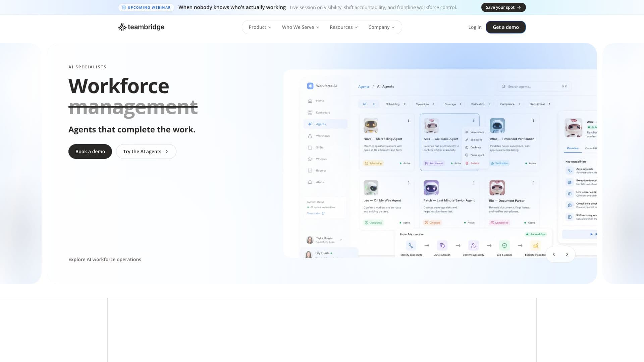Select the Compliance filter tab

(509, 104)
